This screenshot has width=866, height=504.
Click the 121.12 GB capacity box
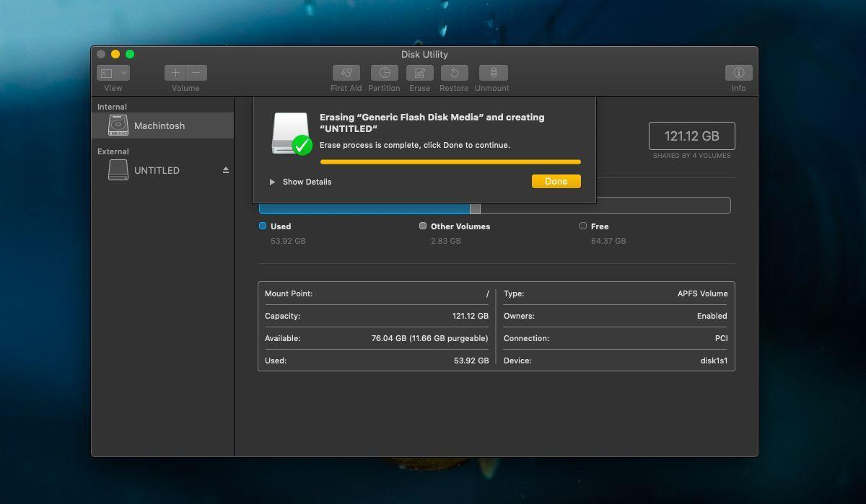coord(692,136)
